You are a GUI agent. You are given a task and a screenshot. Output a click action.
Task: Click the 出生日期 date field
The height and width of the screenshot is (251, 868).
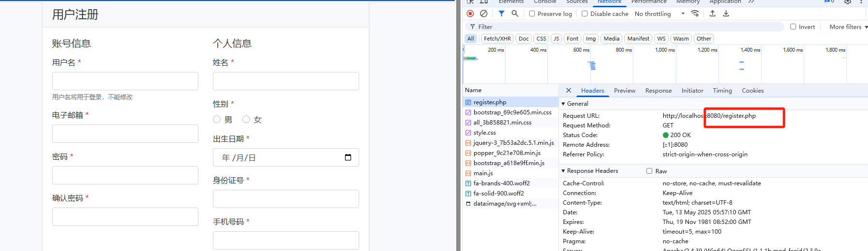(x=286, y=157)
